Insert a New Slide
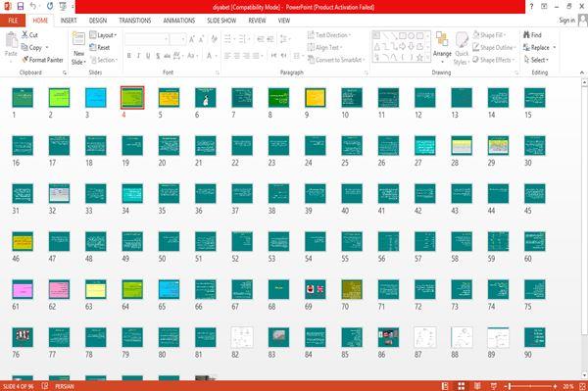This screenshot has height=391, width=588. [x=78, y=48]
